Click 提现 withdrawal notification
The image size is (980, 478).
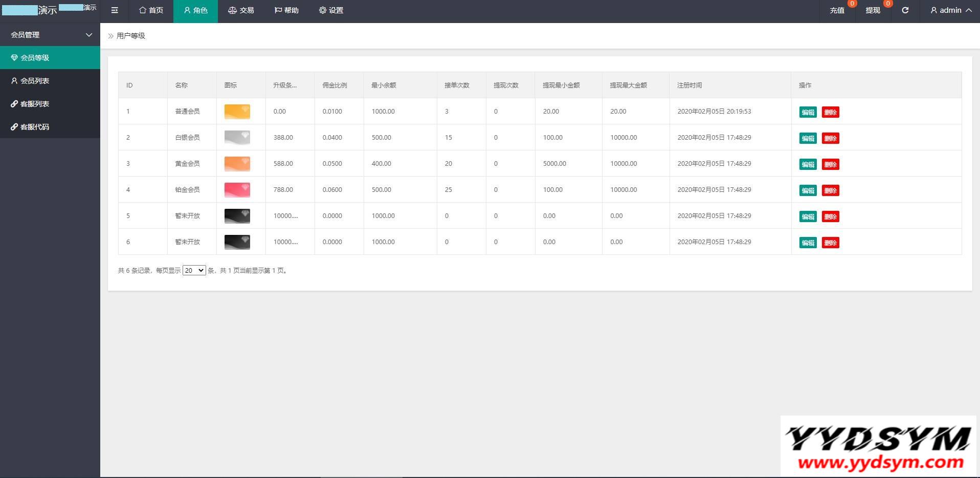[873, 10]
